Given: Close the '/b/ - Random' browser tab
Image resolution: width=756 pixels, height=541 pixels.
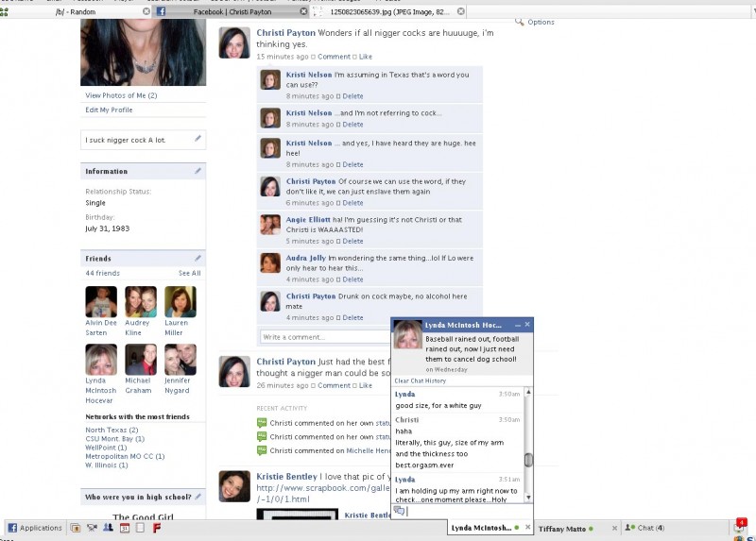Looking at the screenshot, I should point(146,11).
